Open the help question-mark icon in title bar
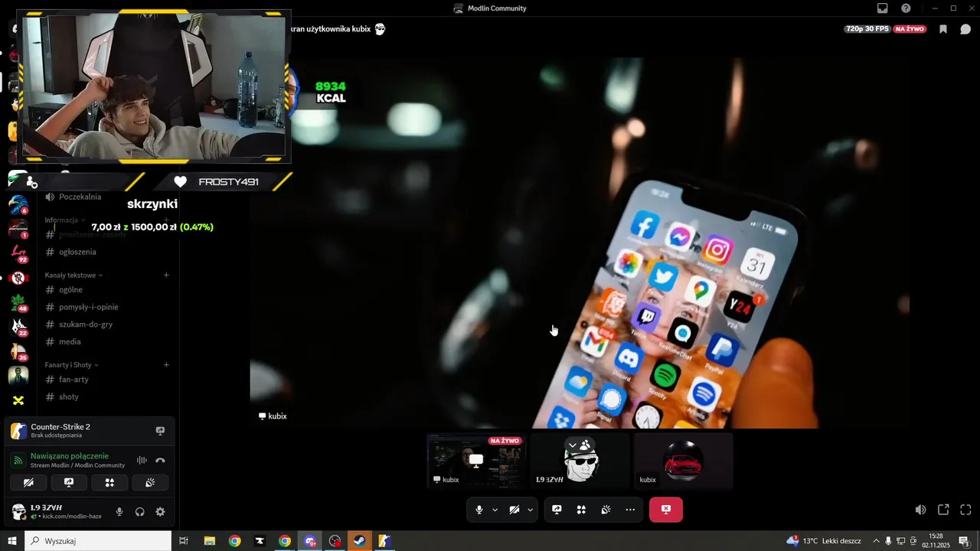Screen dimensions: 980x551 [x=906, y=8]
